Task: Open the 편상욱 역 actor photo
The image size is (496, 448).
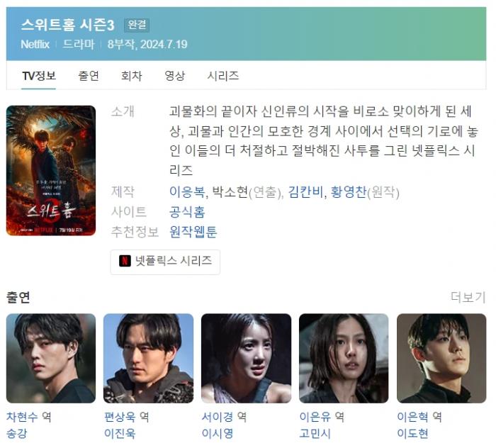Action: [x=148, y=358]
